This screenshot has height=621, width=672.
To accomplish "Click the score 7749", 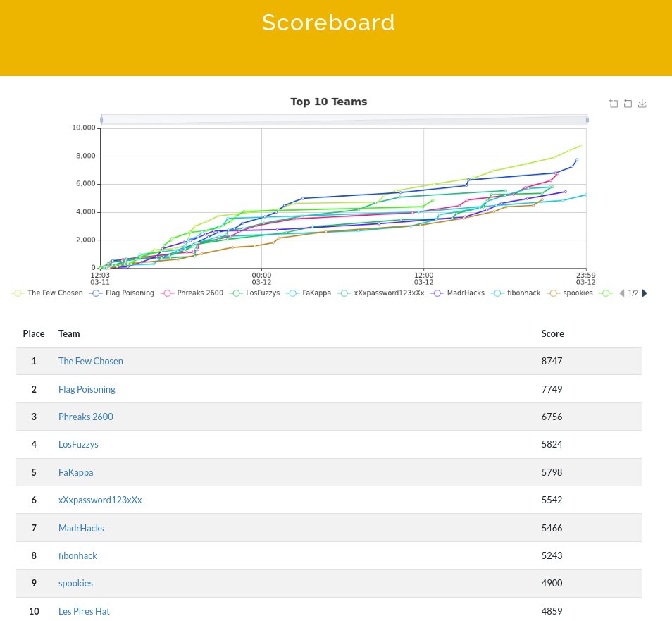I will tap(552, 389).
